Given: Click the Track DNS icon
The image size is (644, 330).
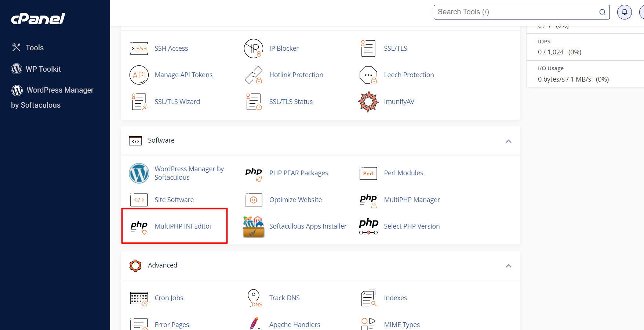Looking at the screenshot, I should click(254, 298).
